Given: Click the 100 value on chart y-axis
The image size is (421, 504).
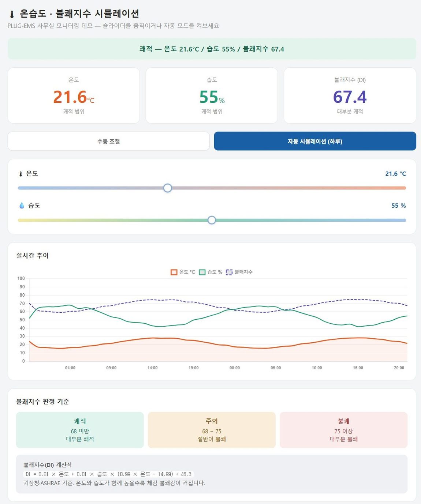Looking at the screenshot, I should click(21, 278).
